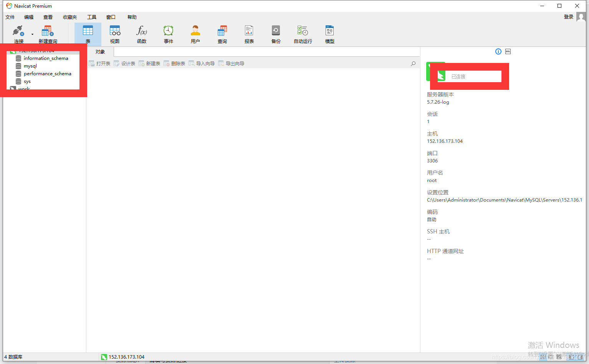589x364 pixels.
Task: Click the 连接 connection plug icon
Action: 18,31
